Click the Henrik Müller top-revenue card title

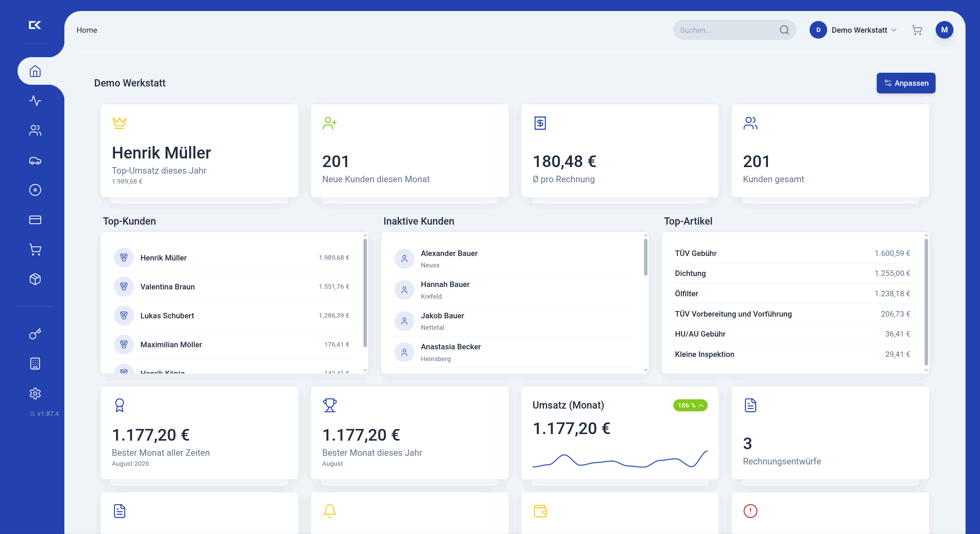pos(161,153)
